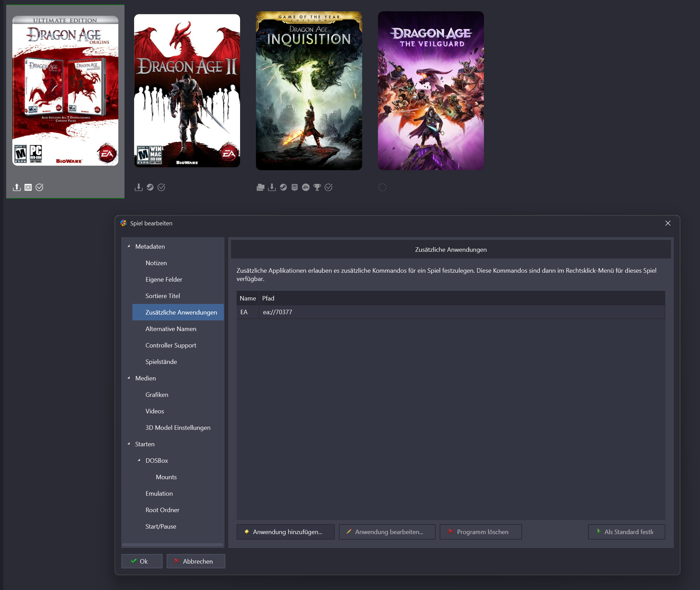Viewport: 700px width, 590px height.
Task: Collapse the Metadaten tree section
Action: click(x=129, y=246)
